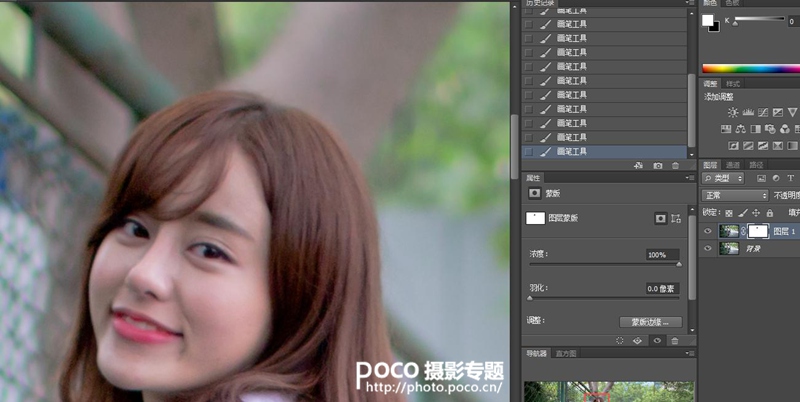Add an Invert adjustment layer

pos(734,146)
